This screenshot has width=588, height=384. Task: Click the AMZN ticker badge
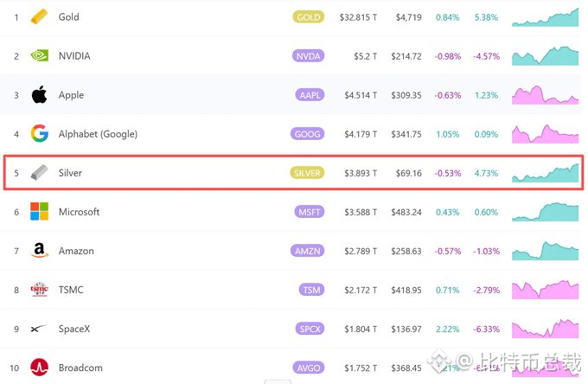point(308,251)
